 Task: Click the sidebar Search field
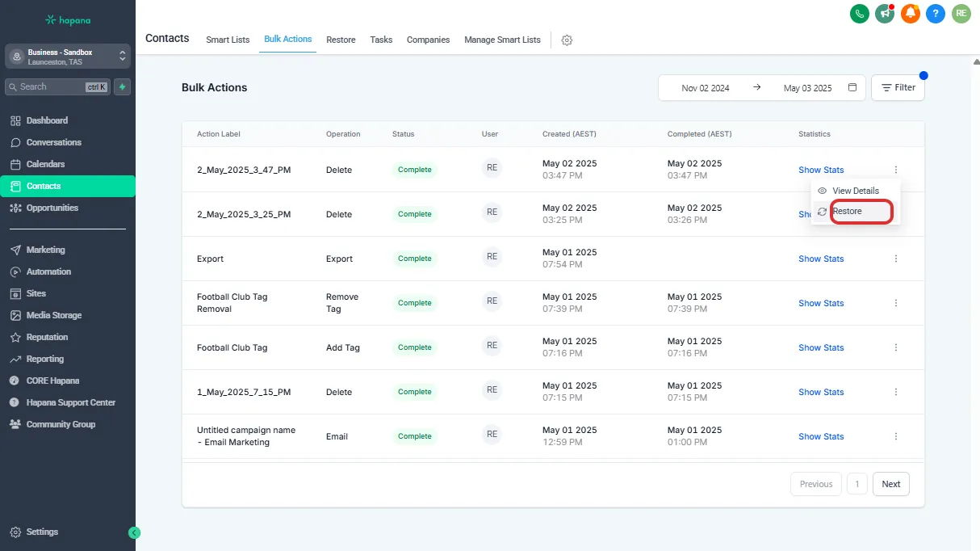click(x=52, y=86)
